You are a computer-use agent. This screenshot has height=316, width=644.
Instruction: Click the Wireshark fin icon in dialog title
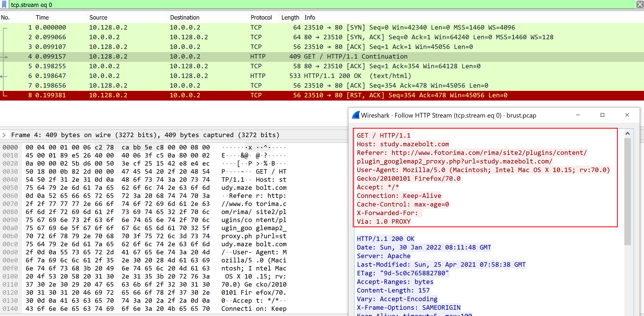[356, 115]
